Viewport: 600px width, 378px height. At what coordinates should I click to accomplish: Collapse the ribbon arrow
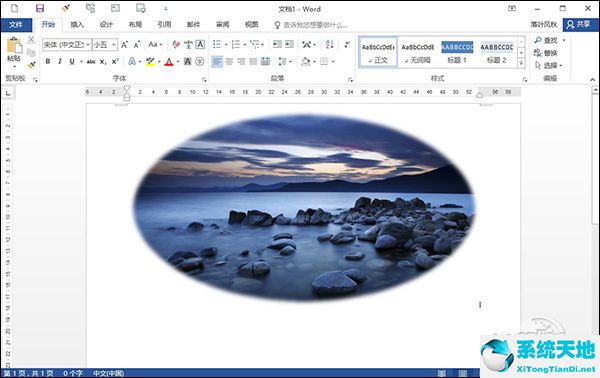coord(593,80)
